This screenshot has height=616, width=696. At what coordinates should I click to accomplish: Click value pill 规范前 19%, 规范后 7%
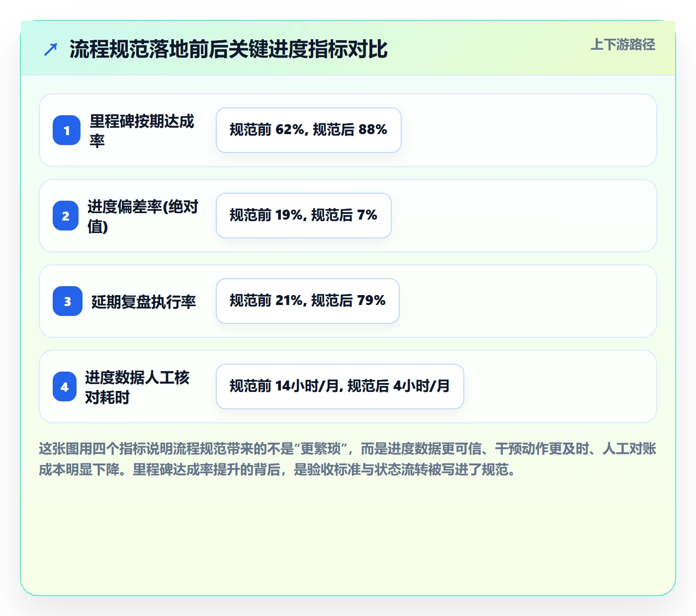(x=304, y=216)
